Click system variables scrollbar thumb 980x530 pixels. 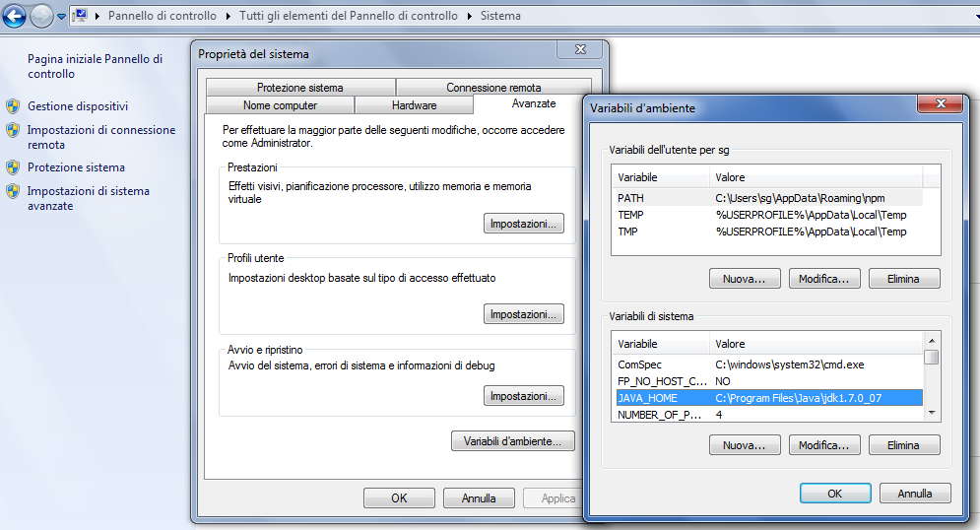pos(932,357)
